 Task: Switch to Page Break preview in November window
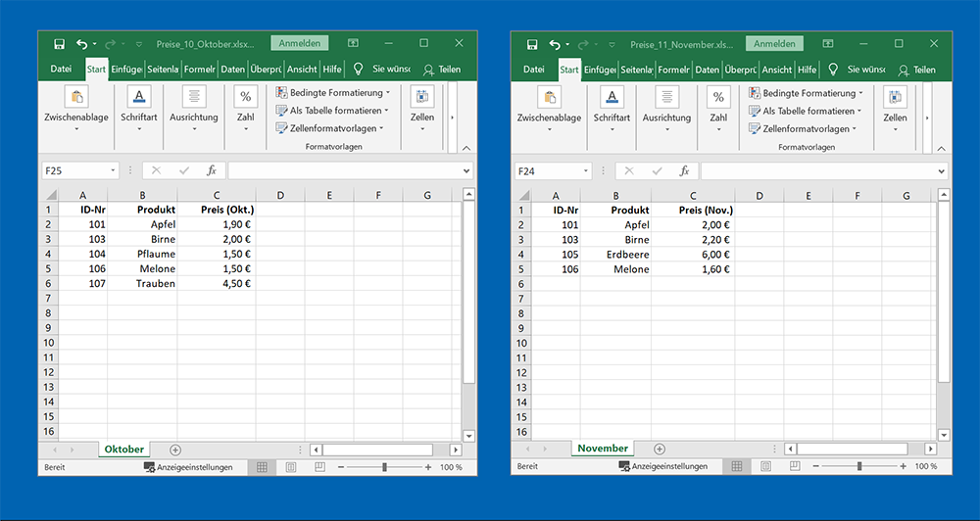click(x=795, y=467)
